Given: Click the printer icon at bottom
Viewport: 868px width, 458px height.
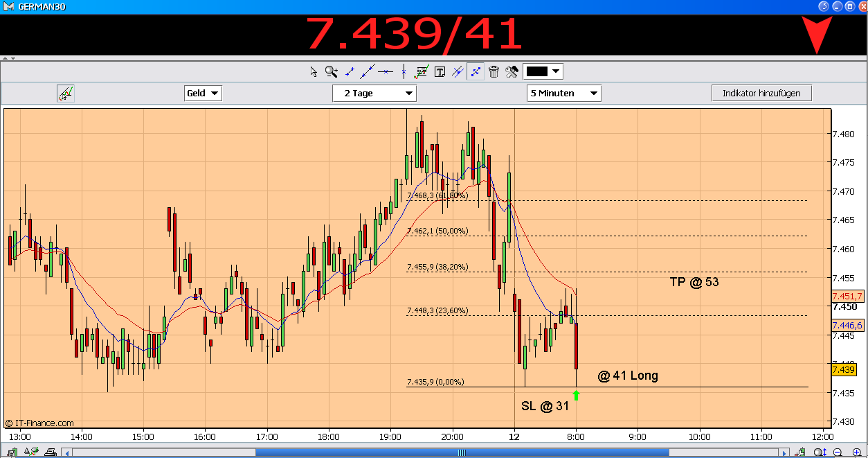Looking at the screenshot, I should click(x=50, y=452).
